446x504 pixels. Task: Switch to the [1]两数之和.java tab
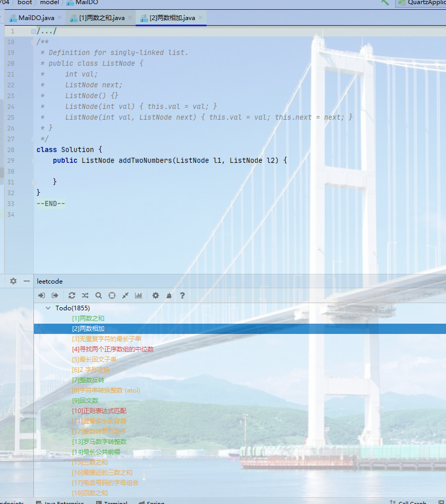click(101, 18)
